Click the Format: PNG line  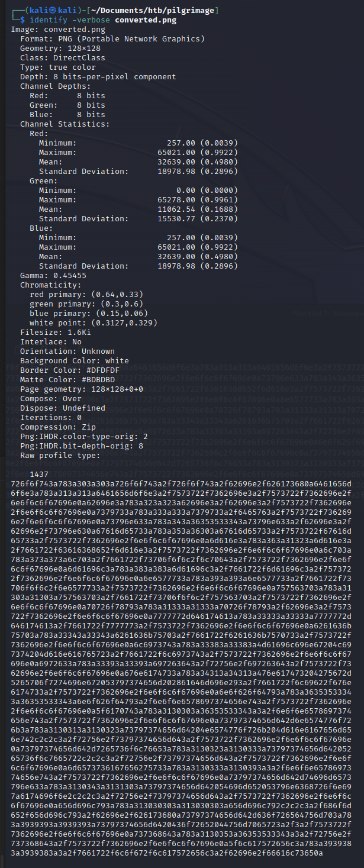tap(112, 39)
